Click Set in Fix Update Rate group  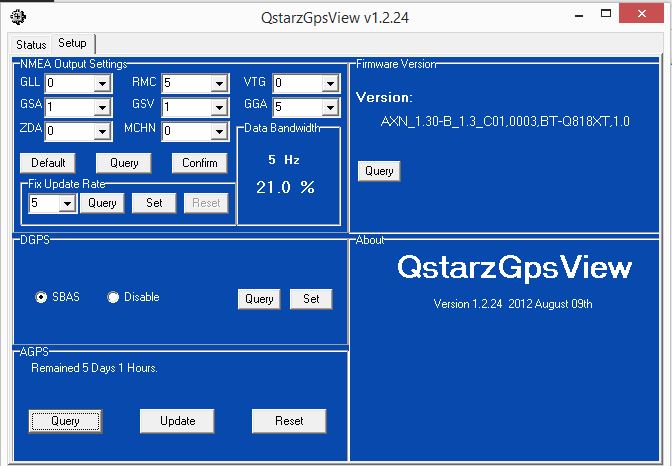click(154, 203)
